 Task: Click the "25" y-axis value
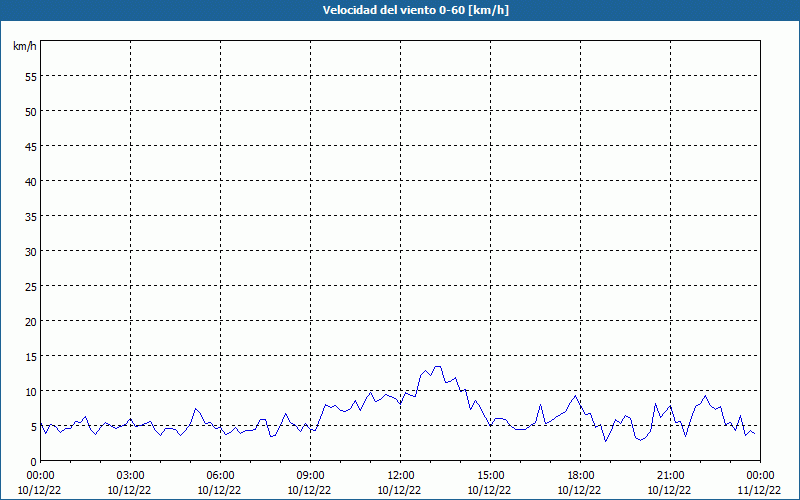point(31,286)
